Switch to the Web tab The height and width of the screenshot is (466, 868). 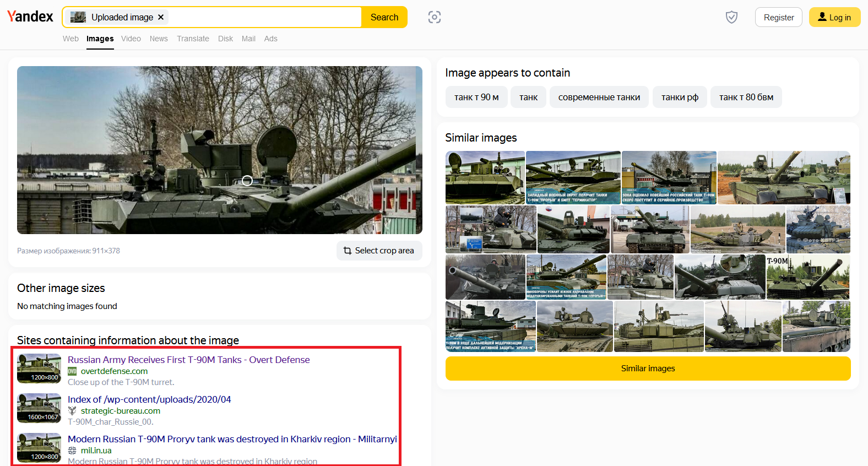[70, 39]
